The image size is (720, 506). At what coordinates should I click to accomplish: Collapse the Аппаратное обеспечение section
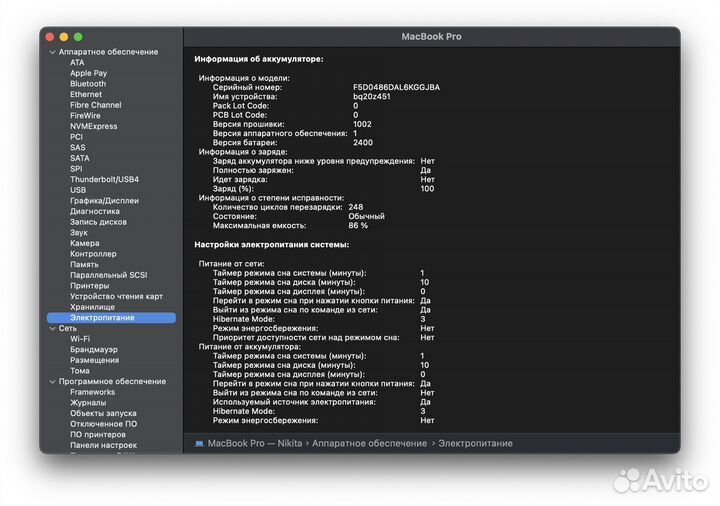53,52
